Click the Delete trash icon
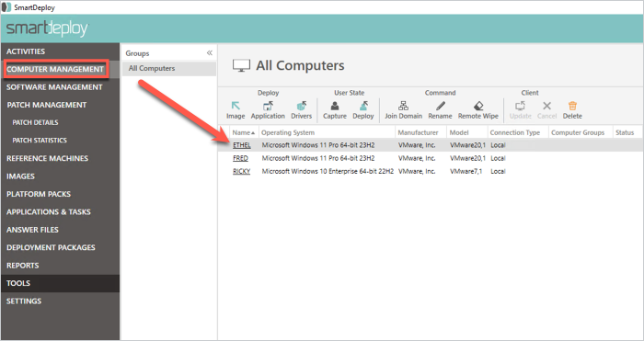 pos(572,107)
